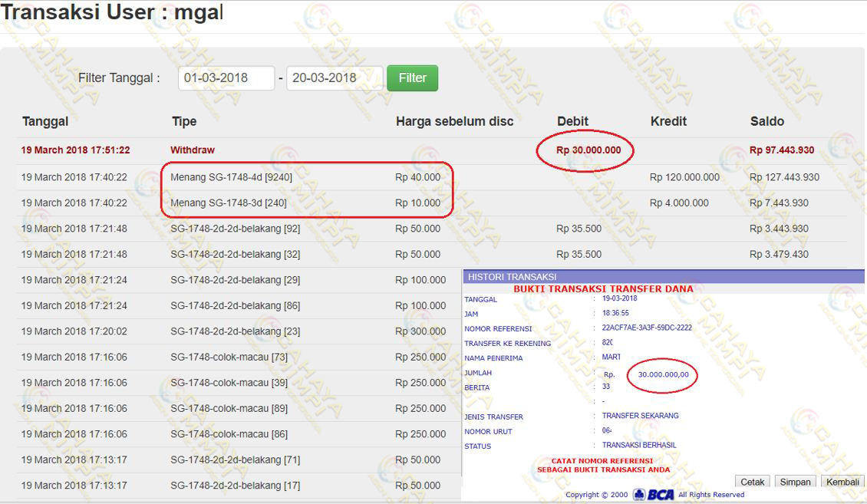
Task: Click the HISTORI TRANSAKSI title bar
Action: [512, 277]
